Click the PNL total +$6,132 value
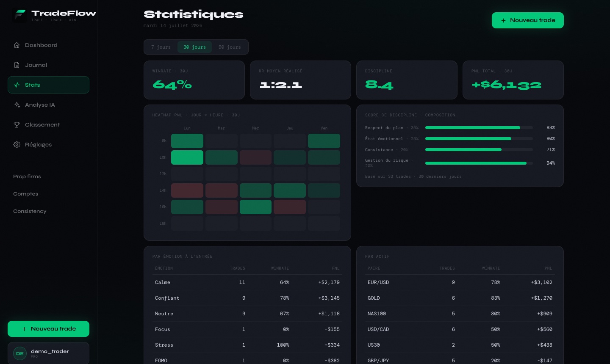 [506, 85]
